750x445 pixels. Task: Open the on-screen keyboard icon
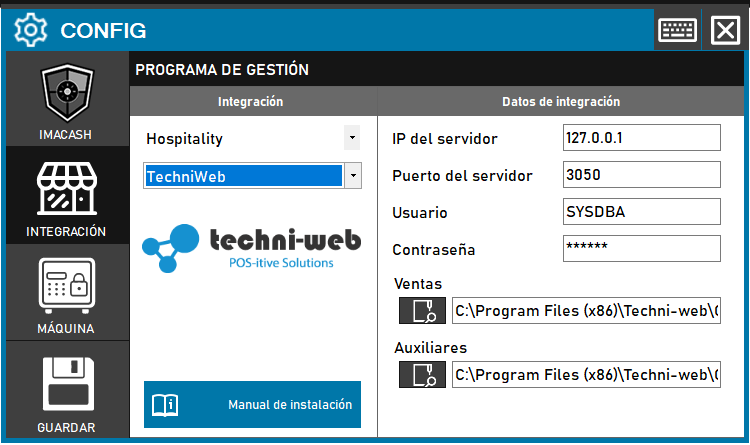pos(677,31)
